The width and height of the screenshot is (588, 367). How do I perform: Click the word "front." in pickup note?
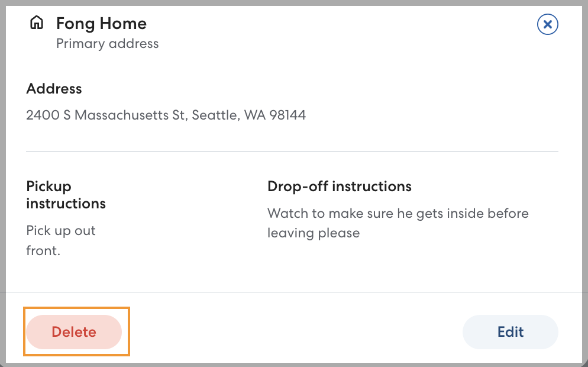(x=43, y=250)
